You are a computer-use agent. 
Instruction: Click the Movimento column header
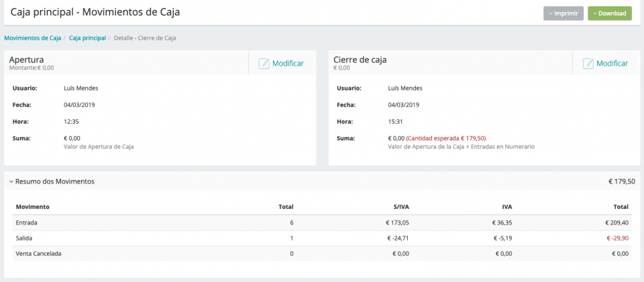click(x=32, y=206)
